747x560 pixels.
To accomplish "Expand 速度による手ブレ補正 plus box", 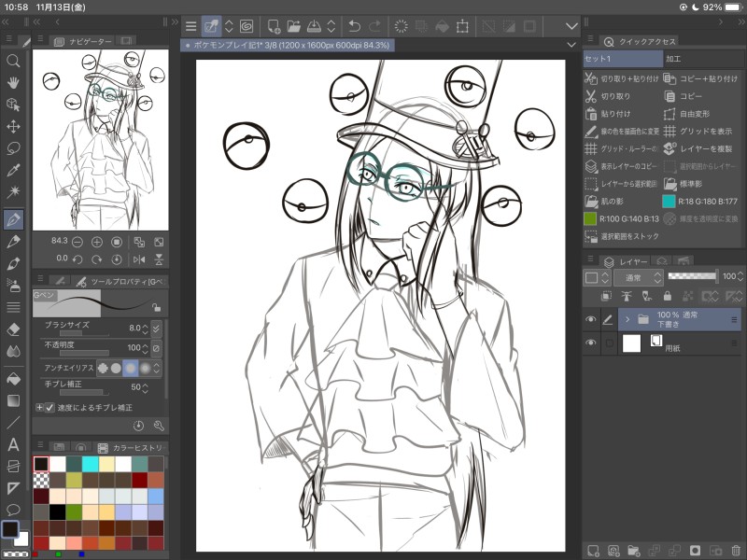I will pos(39,408).
